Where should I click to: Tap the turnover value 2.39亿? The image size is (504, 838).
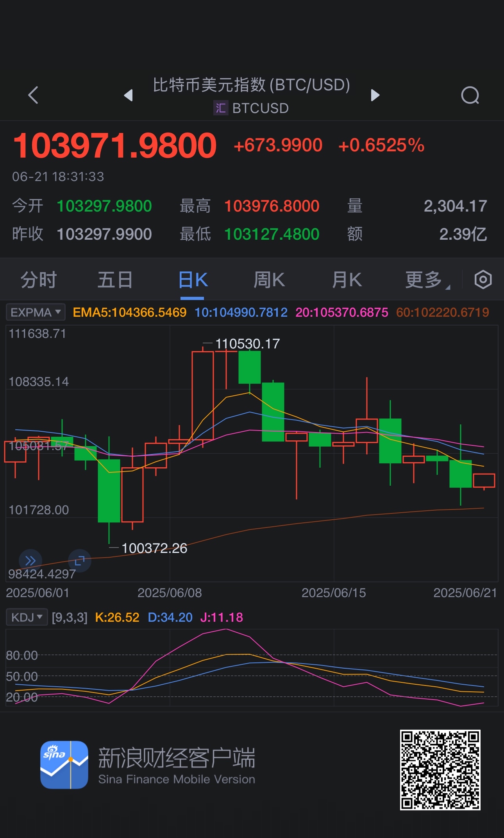[x=463, y=234]
